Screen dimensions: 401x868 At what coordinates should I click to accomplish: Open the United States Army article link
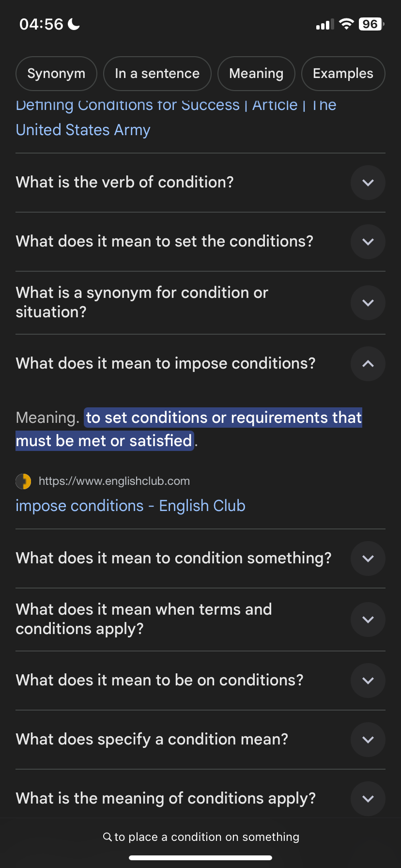[x=176, y=118]
